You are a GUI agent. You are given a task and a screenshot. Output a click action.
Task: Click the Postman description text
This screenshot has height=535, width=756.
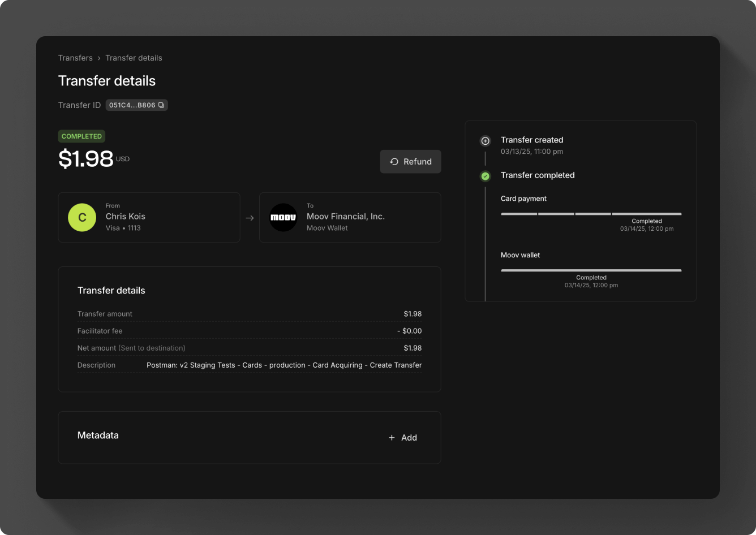(284, 365)
